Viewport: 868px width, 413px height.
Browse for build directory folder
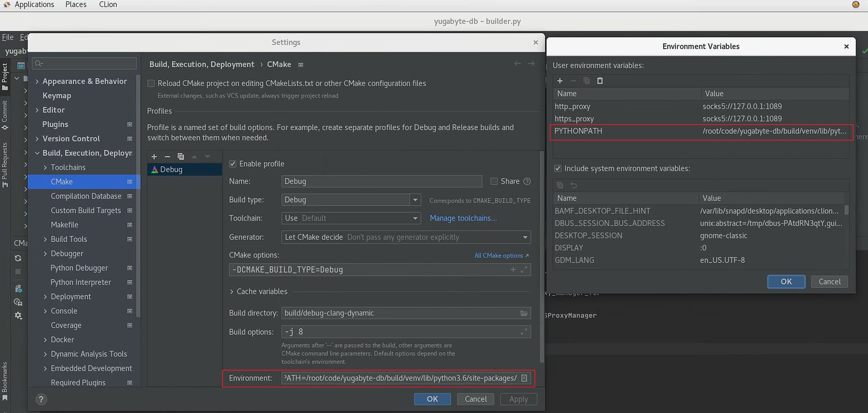524,313
